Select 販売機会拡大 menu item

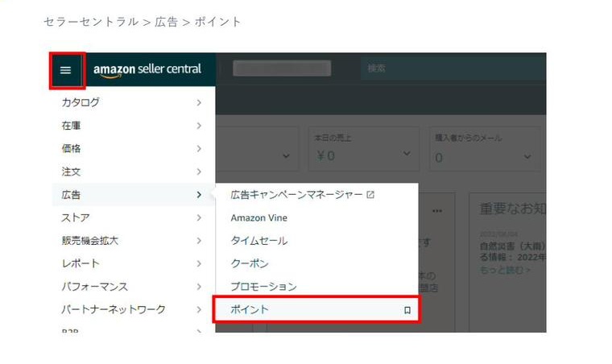[134, 241]
